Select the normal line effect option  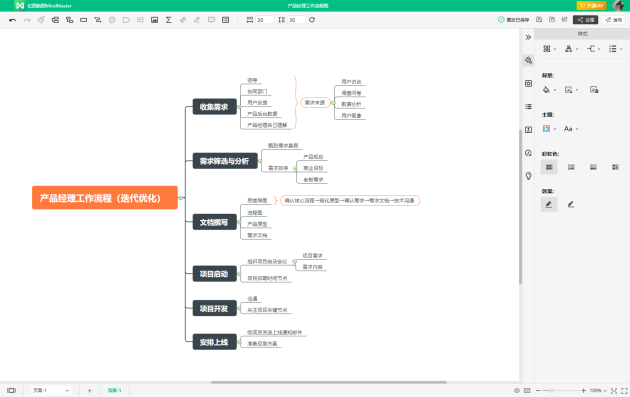549,205
